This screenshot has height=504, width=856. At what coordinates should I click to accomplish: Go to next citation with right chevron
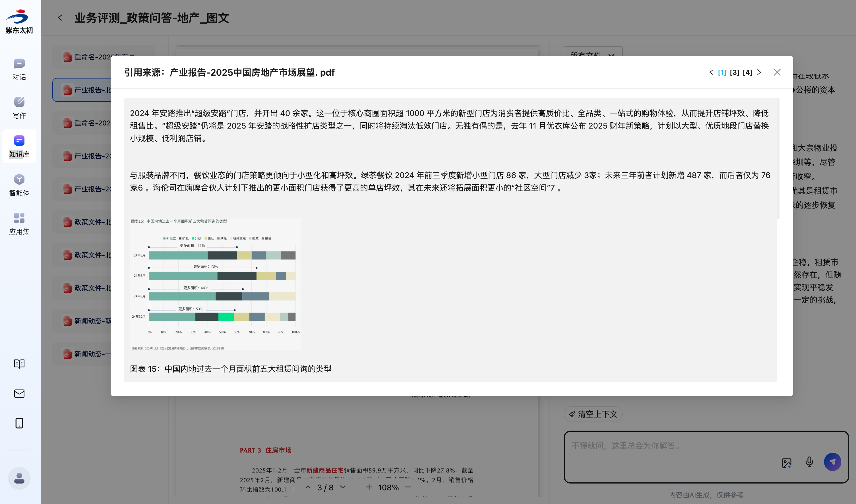pyautogui.click(x=759, y=72)
